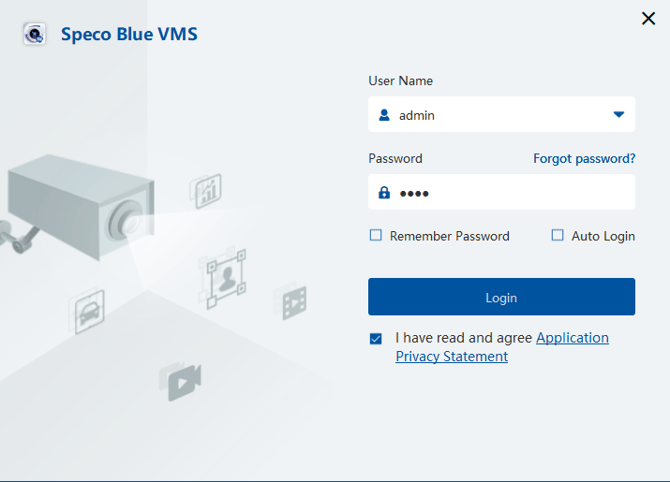The image size is (670, 482).
Task: Click the film strip icon
Action: (293, 301)
